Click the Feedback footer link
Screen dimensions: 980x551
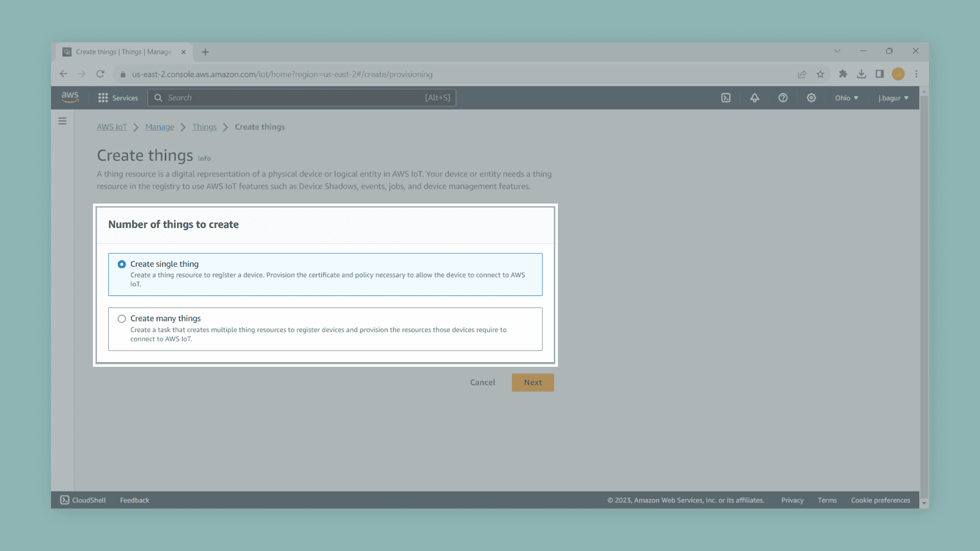(x=135, y=500)
